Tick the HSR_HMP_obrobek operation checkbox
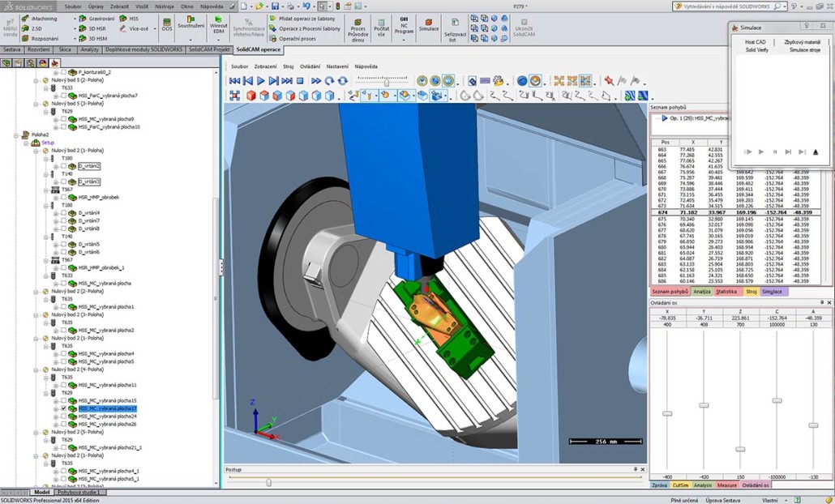835x504 pixels. pyautogui.click(x=64, y=198)
